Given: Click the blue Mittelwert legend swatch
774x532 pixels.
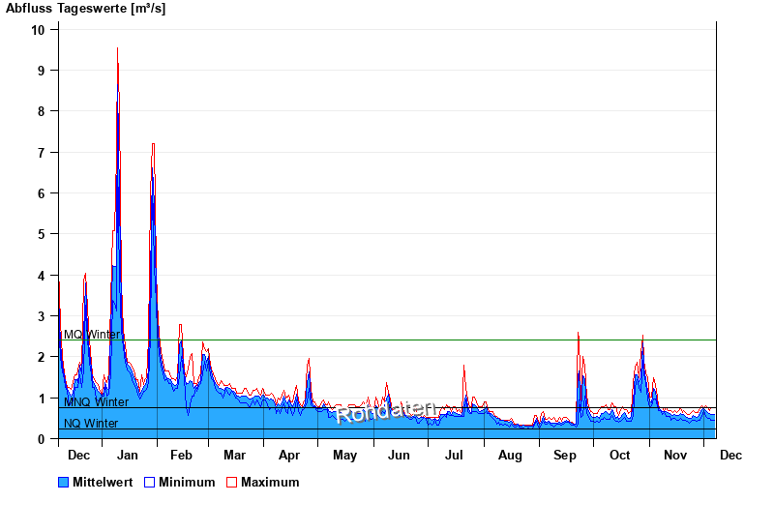Looking at the screenshot, I should tap(64, 482).
